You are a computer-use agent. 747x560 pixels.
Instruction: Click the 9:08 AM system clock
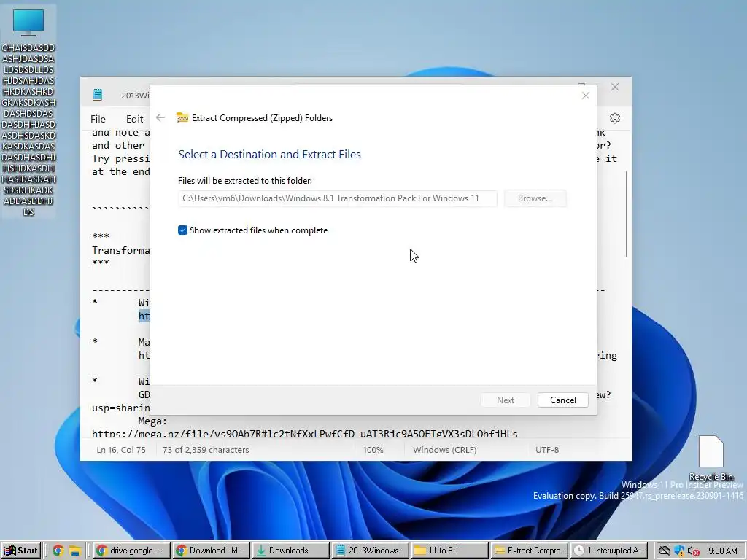click(x=723, y=551)
